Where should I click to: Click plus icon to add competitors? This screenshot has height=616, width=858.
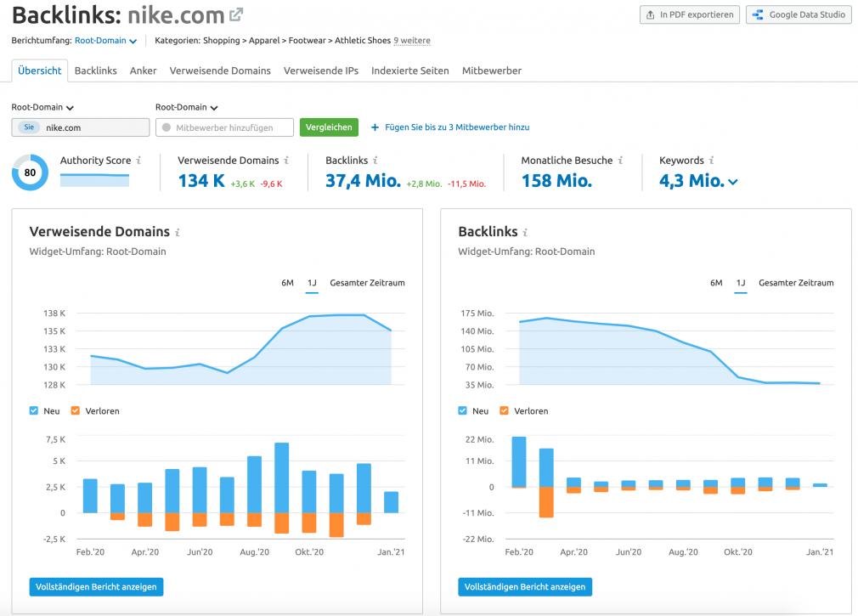pos(375,127)
